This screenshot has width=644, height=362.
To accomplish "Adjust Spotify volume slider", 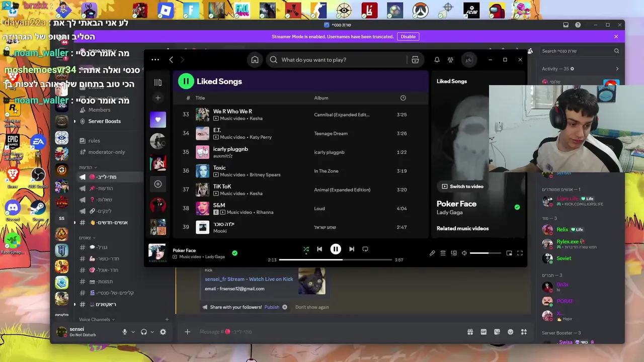I will click(x=486, y=253).
